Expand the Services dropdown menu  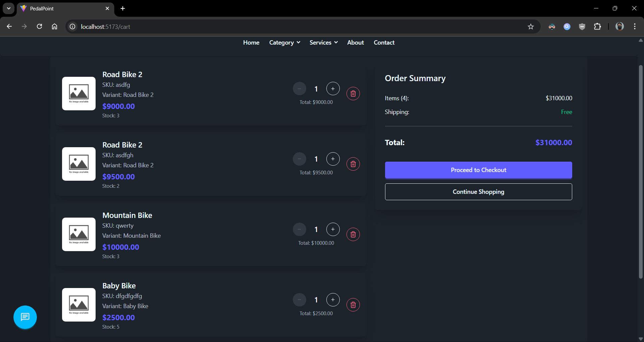(323, 43)
